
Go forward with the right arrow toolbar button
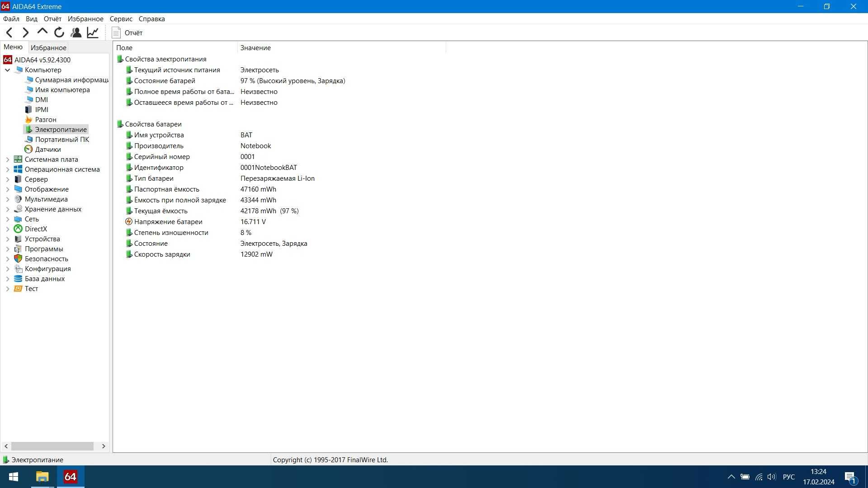coord(26,33)
